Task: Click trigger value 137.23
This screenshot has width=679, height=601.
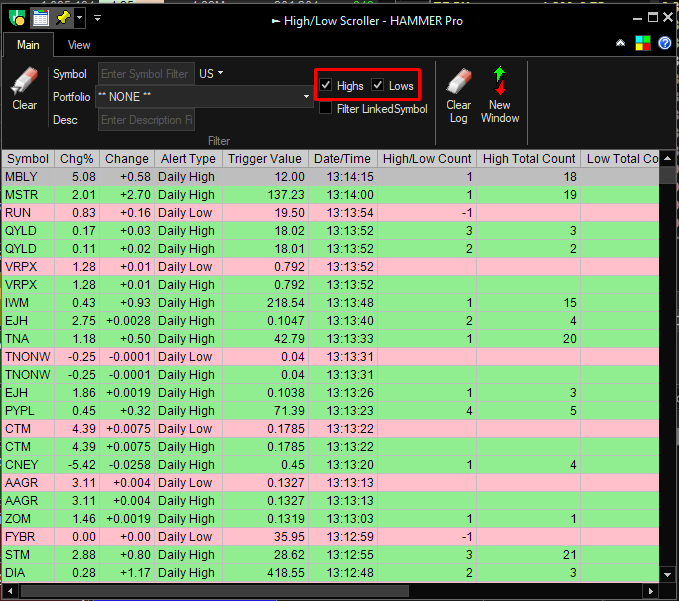Action: click(265, 195)
